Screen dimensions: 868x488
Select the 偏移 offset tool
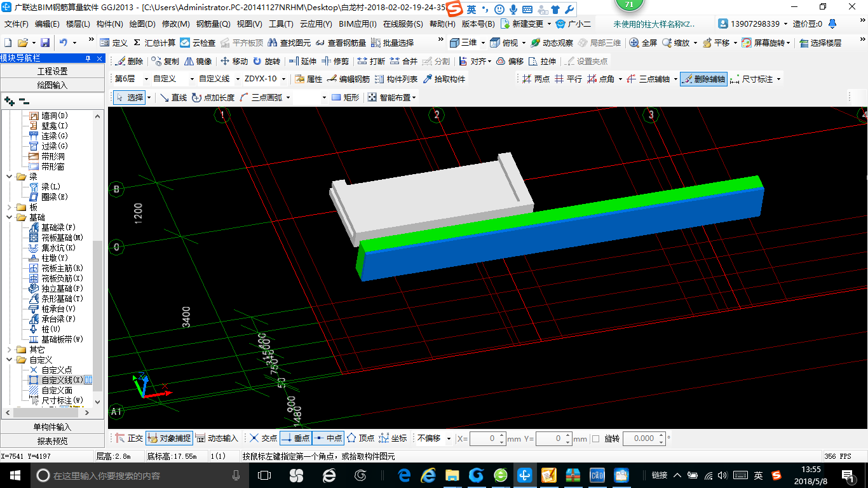510,62
